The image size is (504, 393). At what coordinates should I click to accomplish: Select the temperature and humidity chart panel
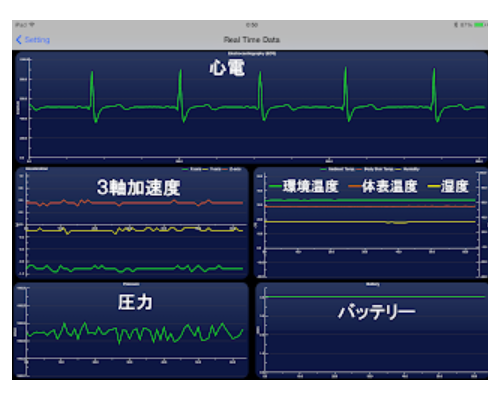tap(371, 223)
